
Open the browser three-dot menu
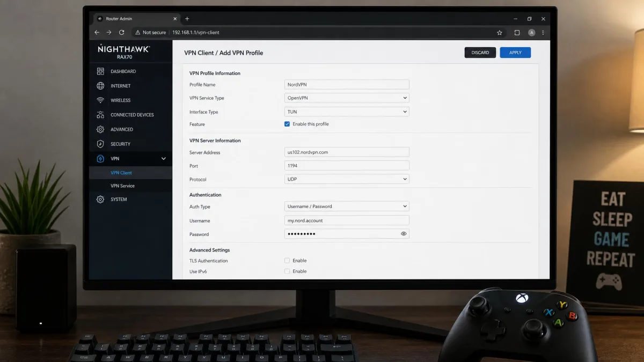pyautogui.click(x=543, y=32)
